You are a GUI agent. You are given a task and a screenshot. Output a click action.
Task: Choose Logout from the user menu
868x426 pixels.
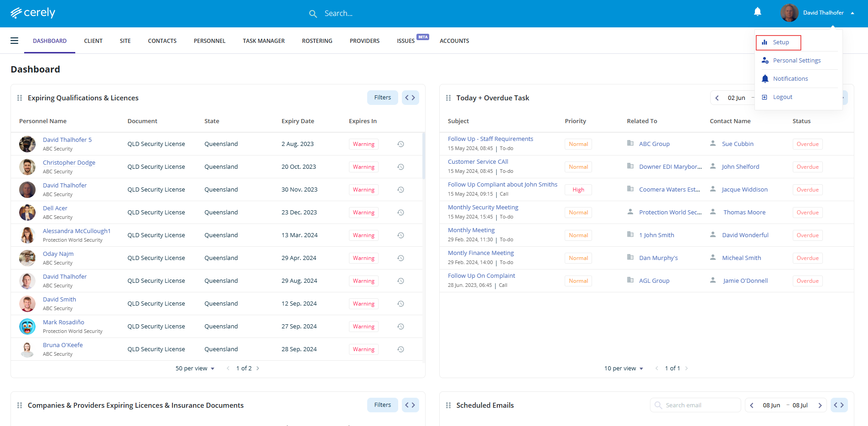click(782, 97)
